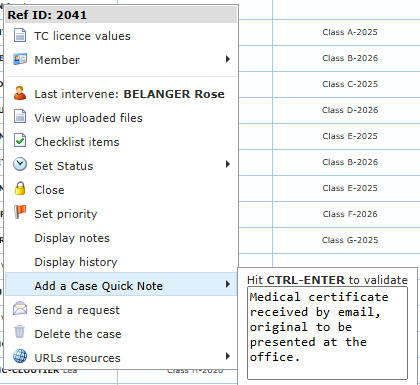Click the Set Status clock icon
The image size is (420, 385).
point(20,165)
